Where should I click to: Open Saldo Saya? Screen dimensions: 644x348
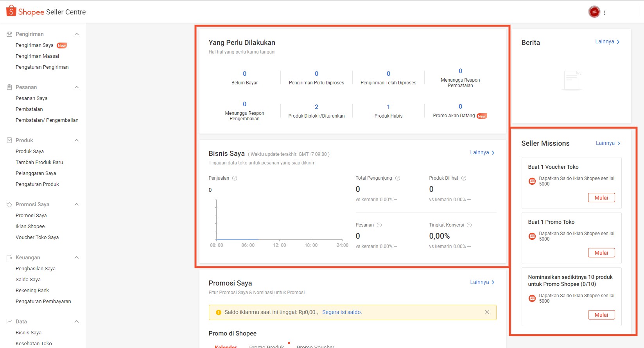point(28,280)
